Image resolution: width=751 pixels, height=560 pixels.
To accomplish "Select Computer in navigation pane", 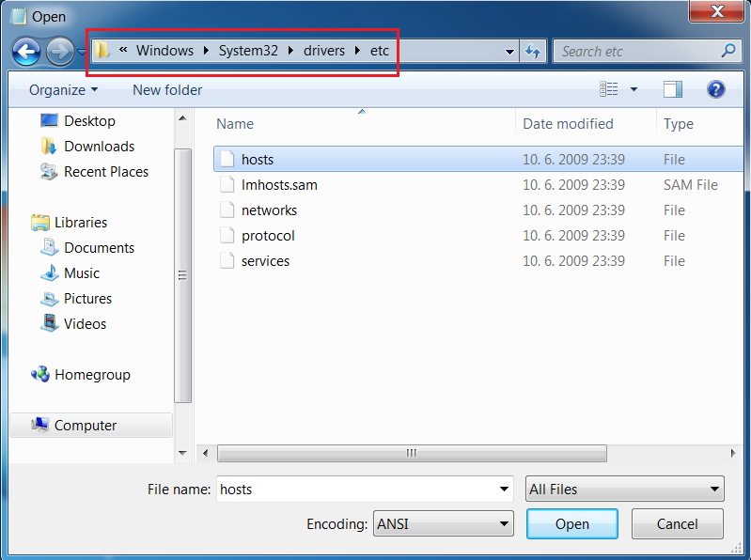I will [91, 426].
